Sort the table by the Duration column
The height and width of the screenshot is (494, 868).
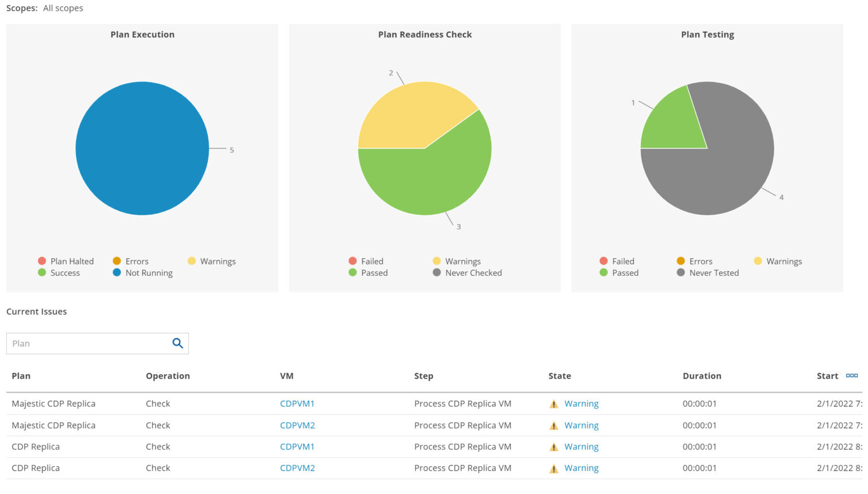(x=702, y=376)
